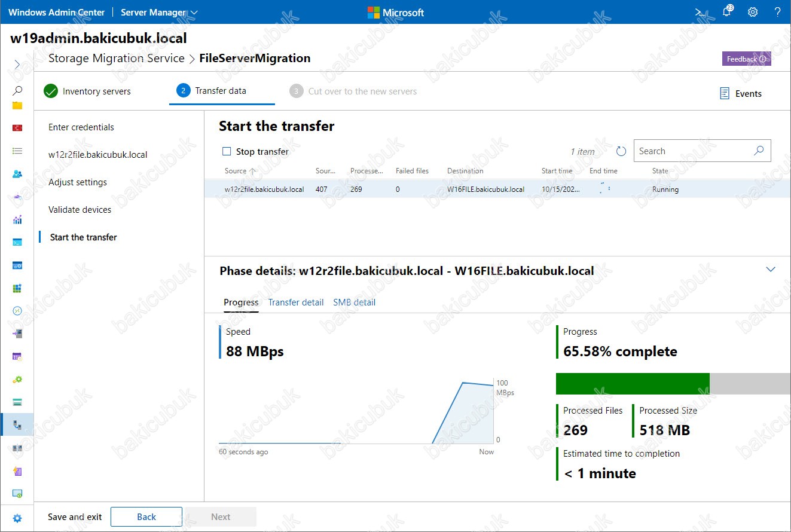Expand the left tools sidebar
Viewport: 791px width, 532px height.
17,65
